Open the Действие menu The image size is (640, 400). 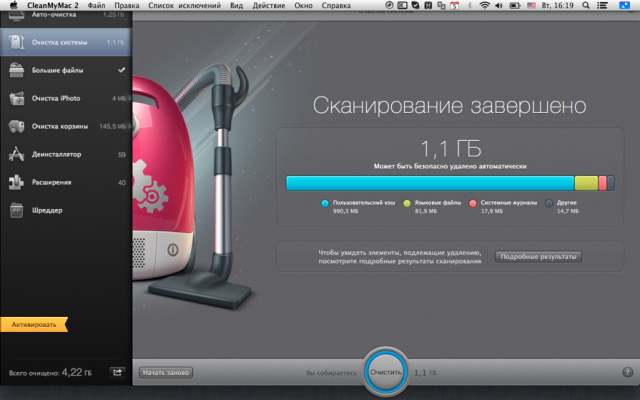(269, 5)
